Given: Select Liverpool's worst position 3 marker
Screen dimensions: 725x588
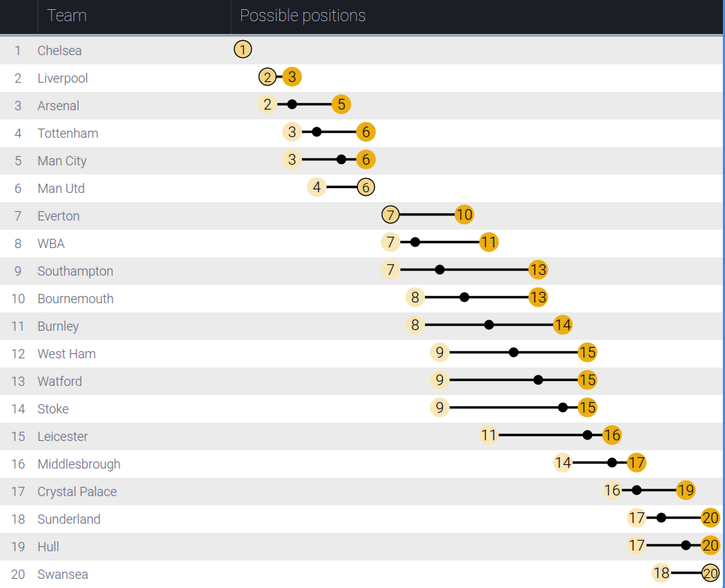Looking at the screenshot, I should coord(292,77).
